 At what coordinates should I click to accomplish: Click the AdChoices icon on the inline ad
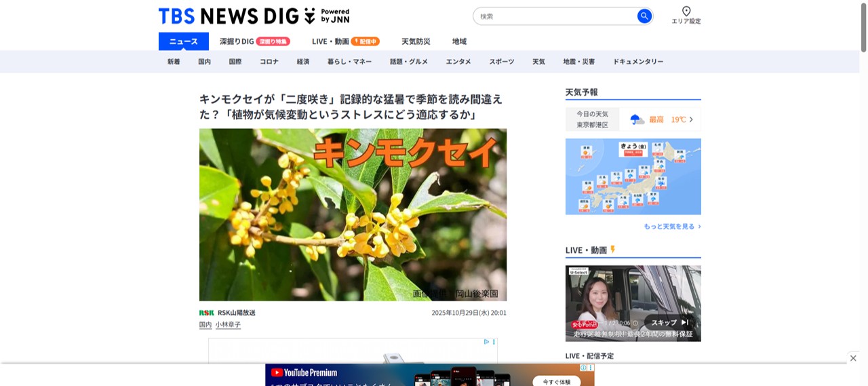[x=486, y=342]
